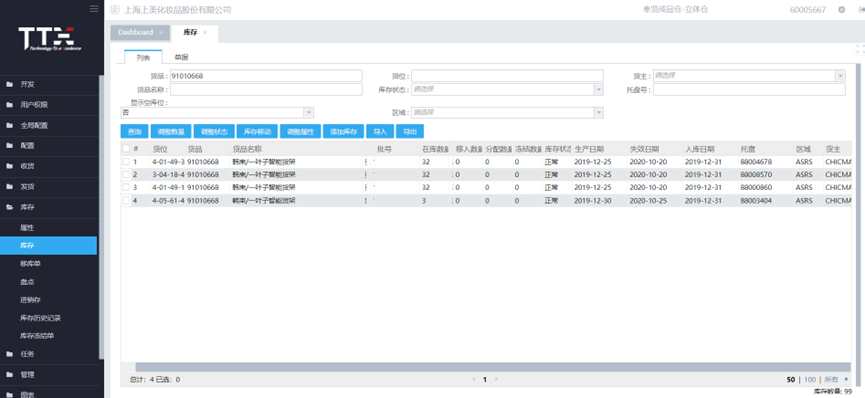Viewport: 865px width, 398px height.
Task: Open 移库单 in the sidebar submenu
Action: (x=30, y=263)
